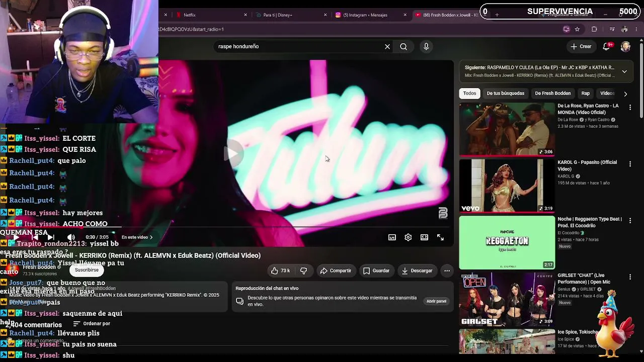The image size is (644, 362).
Task: Click the Compartir share button
Action: [x=336, y=270]
